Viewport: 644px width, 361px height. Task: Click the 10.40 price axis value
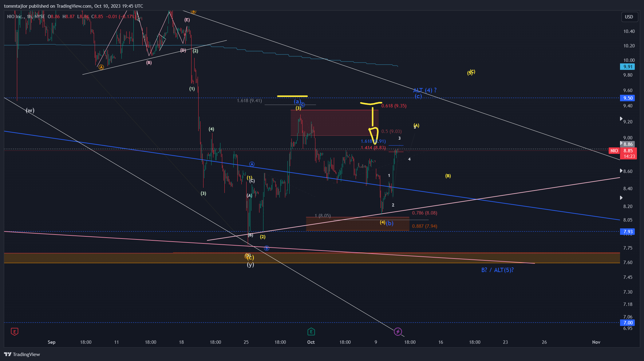coord(629,31)
